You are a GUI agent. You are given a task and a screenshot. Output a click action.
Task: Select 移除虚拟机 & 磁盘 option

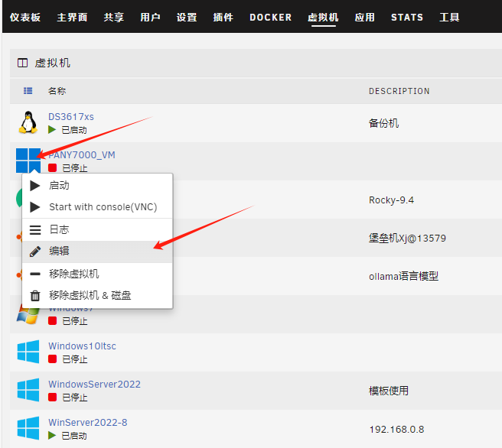[90, 295]
